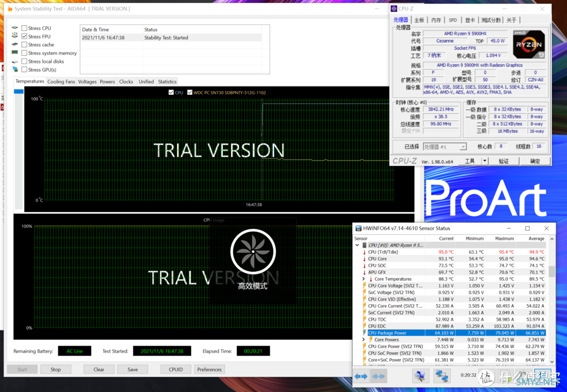Click the lightning icon beside CPU Core Voltage
567x392 pixels.
[x=364, y=286]
